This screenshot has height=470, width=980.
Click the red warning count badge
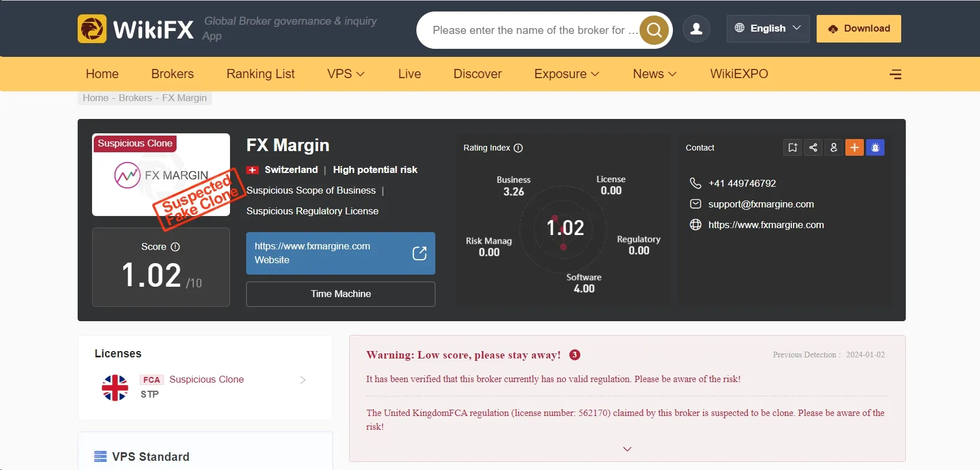point(575,355)
